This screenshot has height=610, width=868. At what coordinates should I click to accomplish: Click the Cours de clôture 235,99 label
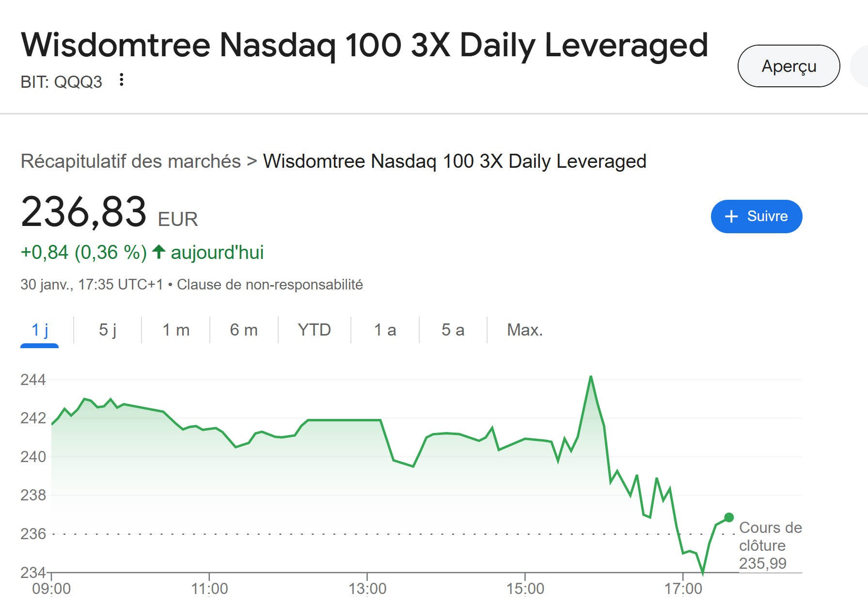click(x=770, y=546)
